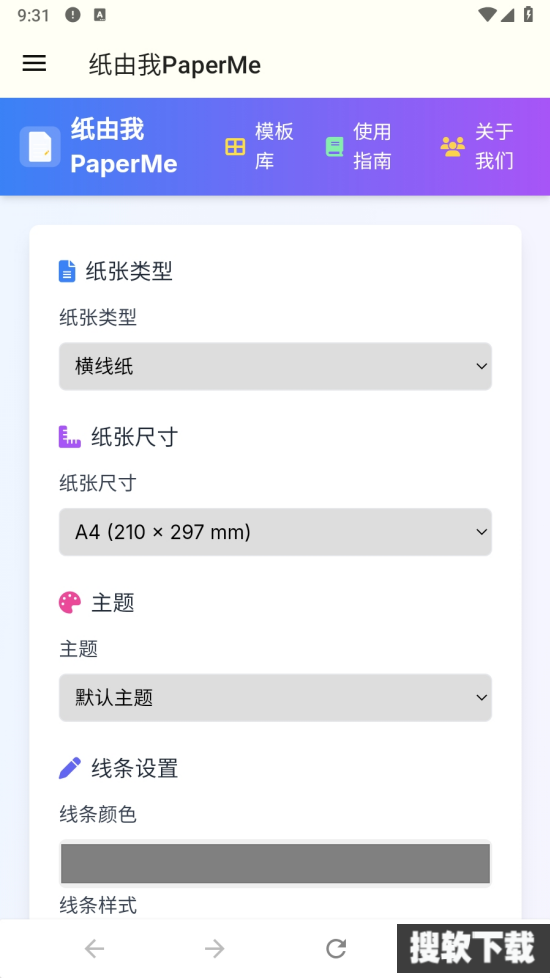
Task: Click the blue pencil icon beside 线条设置
Action: (70, 768)
